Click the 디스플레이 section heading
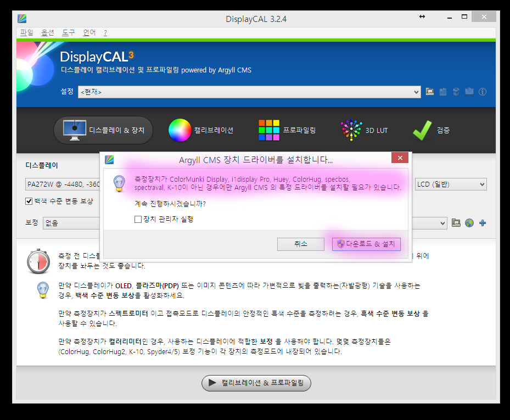 point(42,165)
